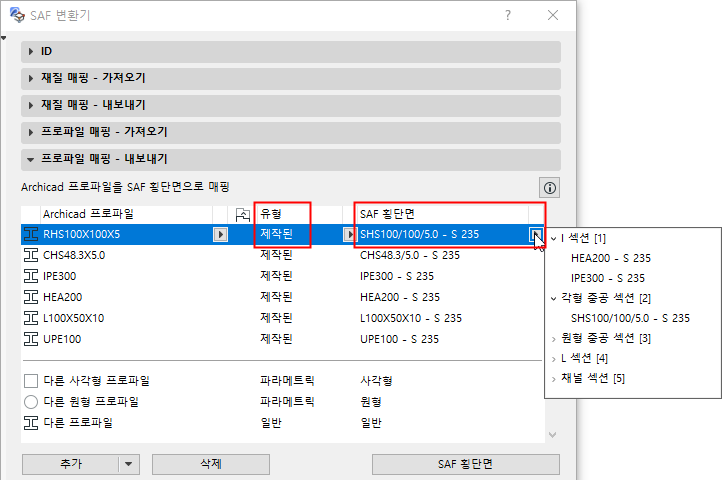Click the profile icon of the IPE300 row
The height and width of the screenshot is (480, 722).
coord(31,276)
